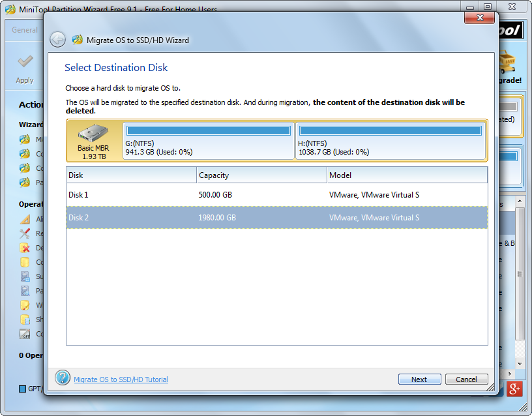Screen dimensions: 532x416
Task: Select the G: NTFS partition block
Action: pos(209,141)
